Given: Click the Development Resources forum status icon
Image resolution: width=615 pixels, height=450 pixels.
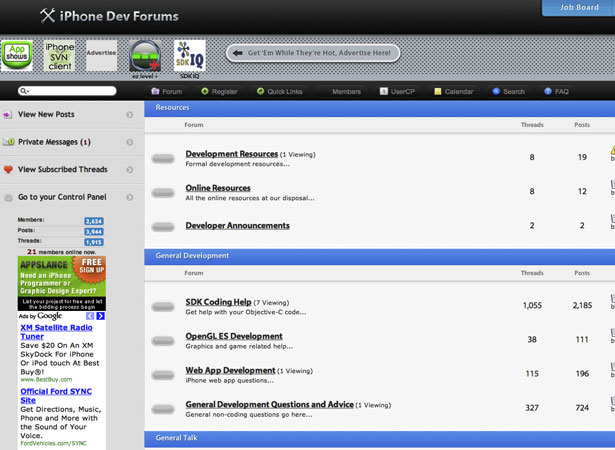Looking at the screenshot, I should click(x=163, y=159).
